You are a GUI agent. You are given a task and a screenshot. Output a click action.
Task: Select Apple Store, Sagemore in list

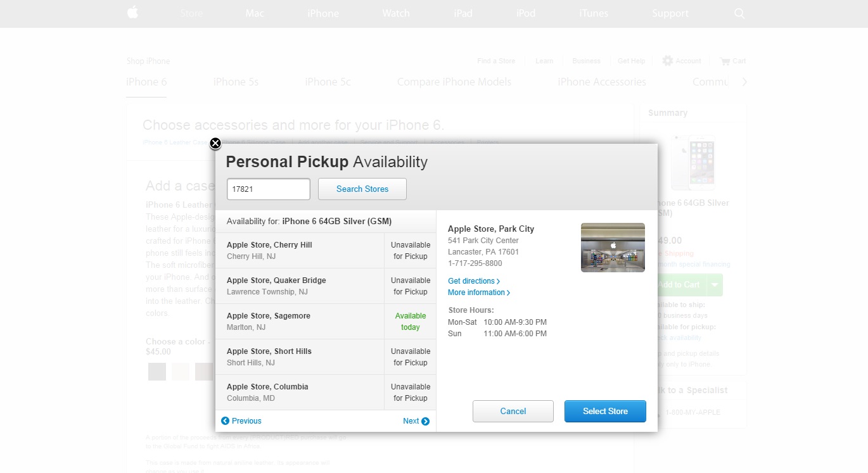point(300,322)
